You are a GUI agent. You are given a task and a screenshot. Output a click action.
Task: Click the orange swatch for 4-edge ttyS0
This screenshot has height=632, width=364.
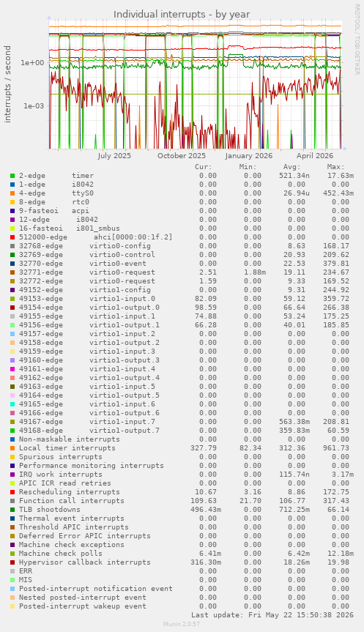pyautogui.click(x=12, y=193)
